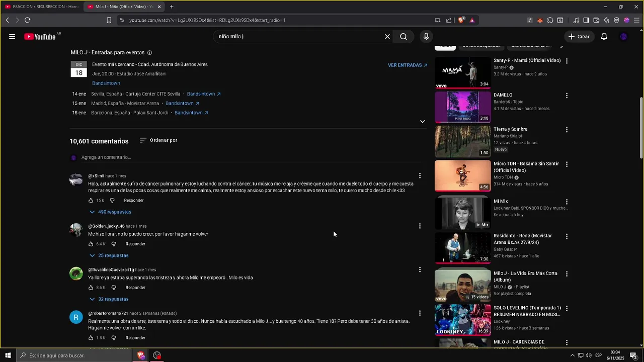
Task: Open Residente - René video thumbnail
Action: click(x=462, y=248)
